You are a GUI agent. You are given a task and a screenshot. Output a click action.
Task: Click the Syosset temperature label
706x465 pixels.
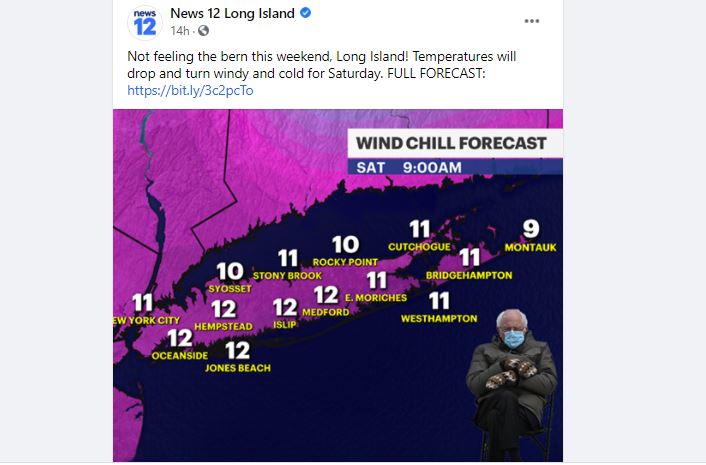tap(230, 271)
